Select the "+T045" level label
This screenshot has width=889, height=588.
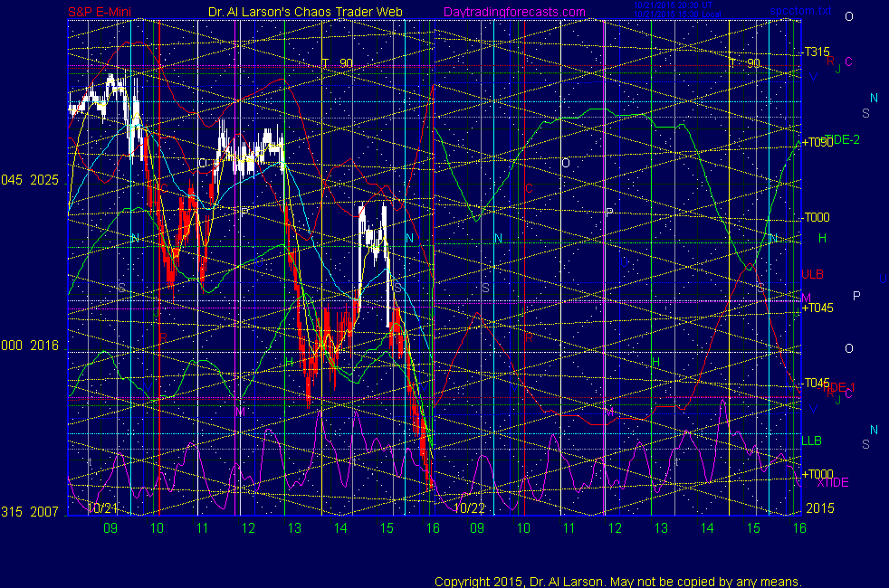pos(817,308)
